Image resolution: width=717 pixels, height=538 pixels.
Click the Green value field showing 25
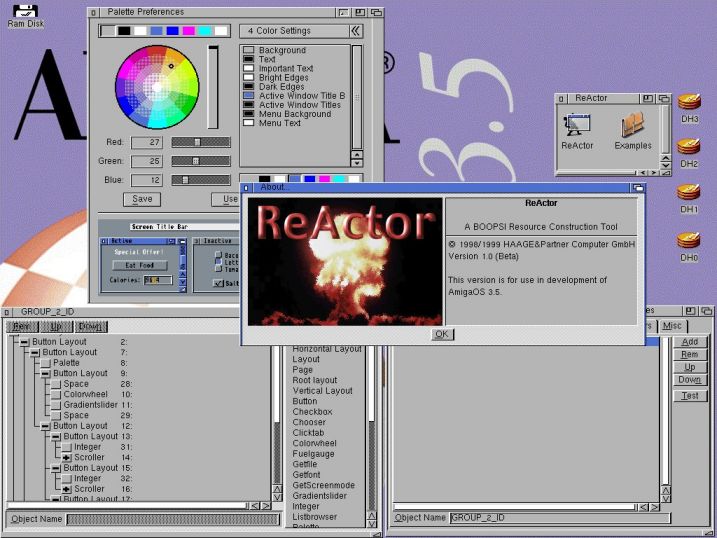pos(147,161)
